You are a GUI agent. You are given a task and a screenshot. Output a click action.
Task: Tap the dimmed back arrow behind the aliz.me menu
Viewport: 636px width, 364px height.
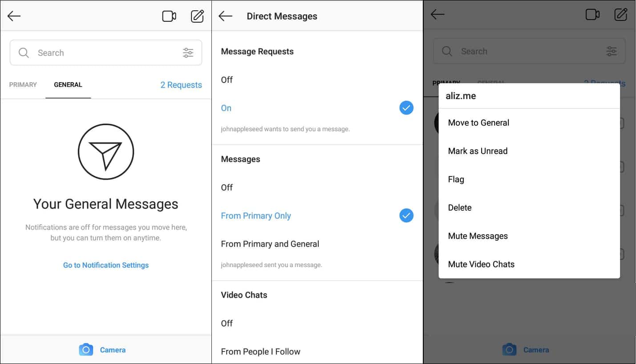tap(438, 15)
